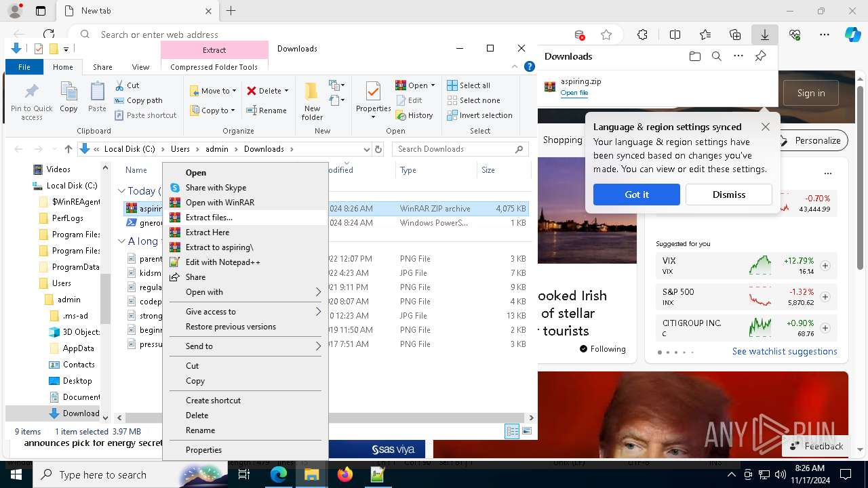The width and height of the screenshot is (868, 488).
Task: Click Rename in Organize group
Action: click(267, 110)
